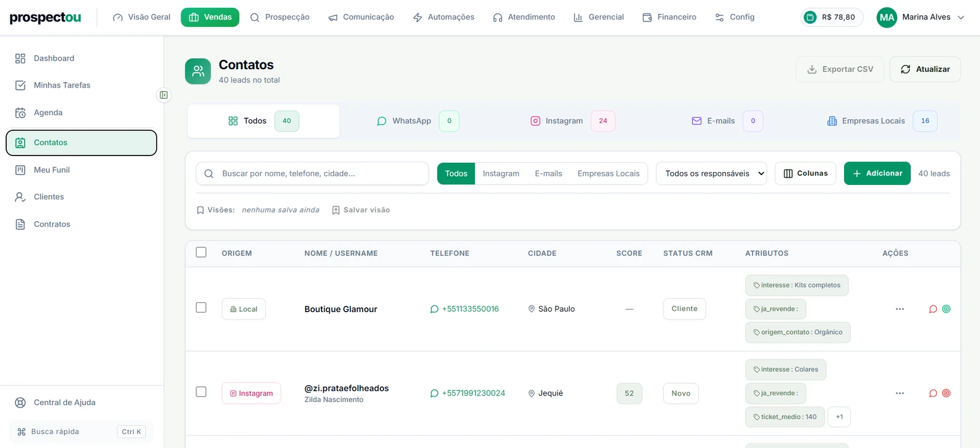
Task: Click the green Contatos header icon
Action: tap(198, 72)
